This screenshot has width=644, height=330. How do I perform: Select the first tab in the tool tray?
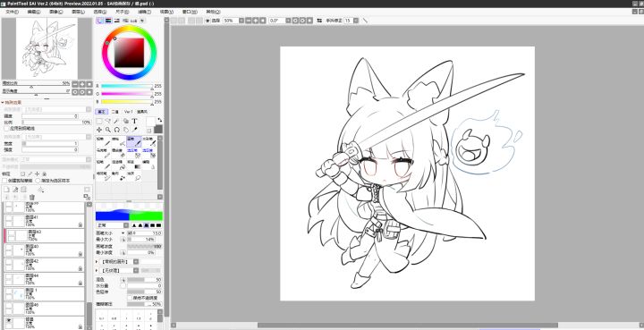coord(101,112)
